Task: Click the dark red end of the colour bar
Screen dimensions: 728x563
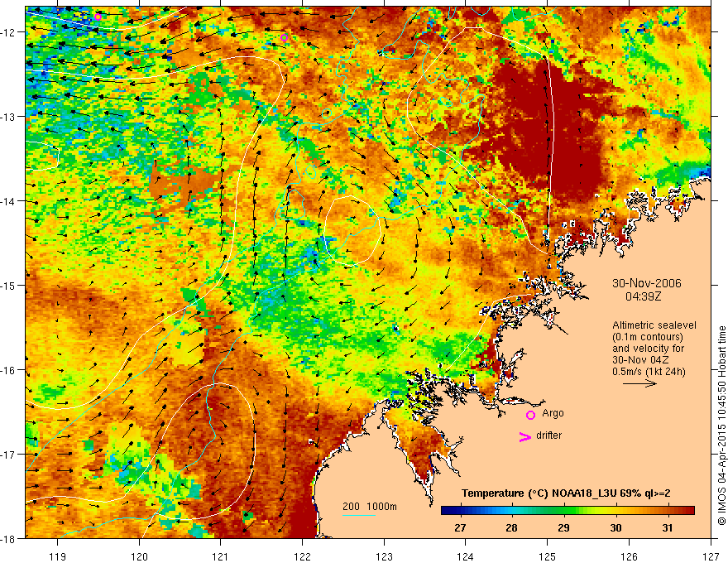Action: (691, 511)
